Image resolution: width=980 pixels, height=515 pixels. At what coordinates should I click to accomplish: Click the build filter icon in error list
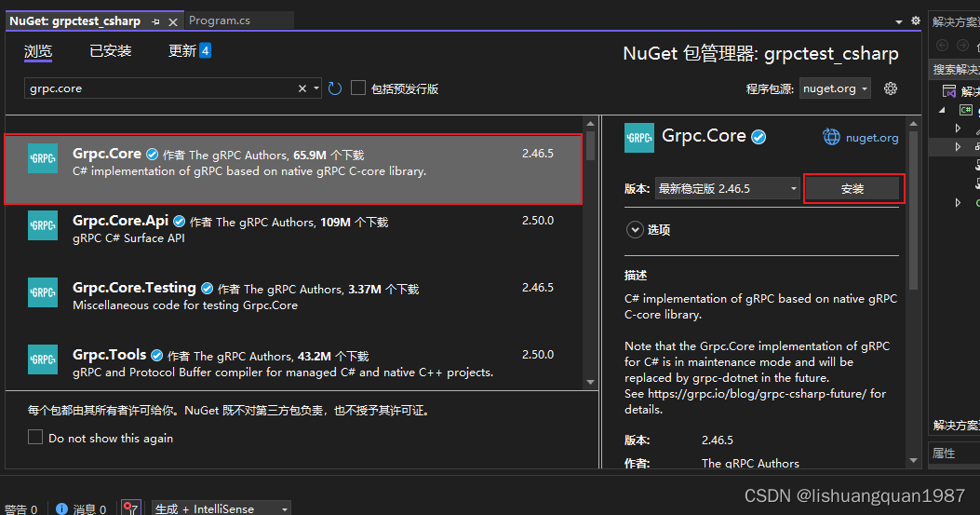click(x=131, y=508)
